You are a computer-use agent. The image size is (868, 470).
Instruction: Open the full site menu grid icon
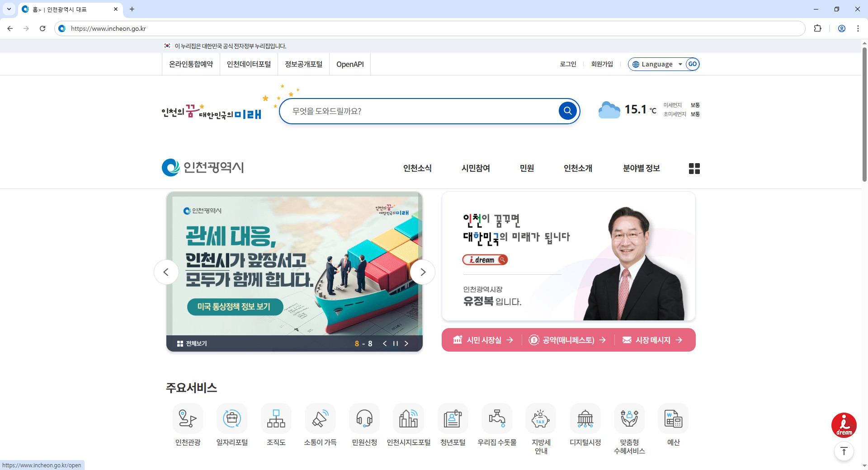[694, 168]
